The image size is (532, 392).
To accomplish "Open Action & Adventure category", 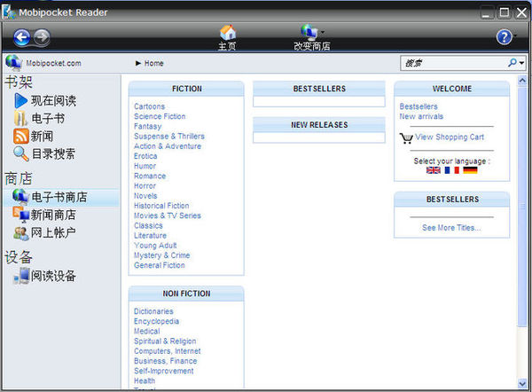I will [168, 146].
